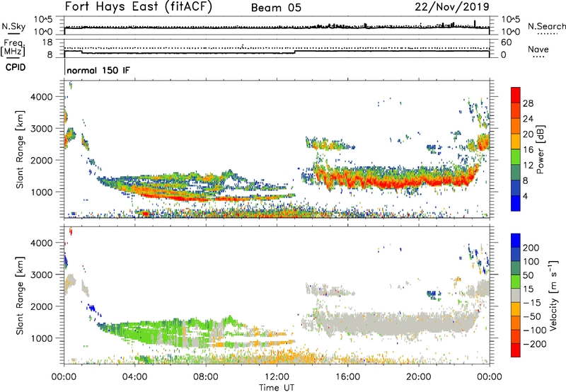Click the 'CPID' row label

click(16, 67)
